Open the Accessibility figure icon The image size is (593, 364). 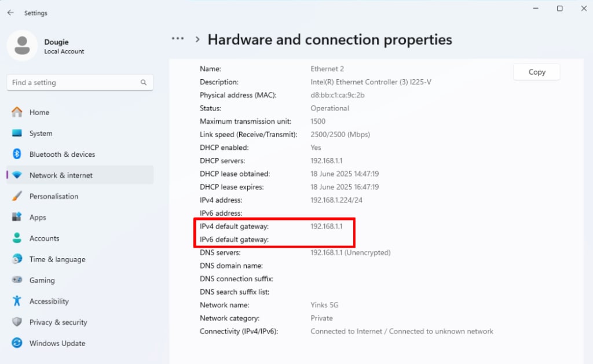[x=17, y=301]
